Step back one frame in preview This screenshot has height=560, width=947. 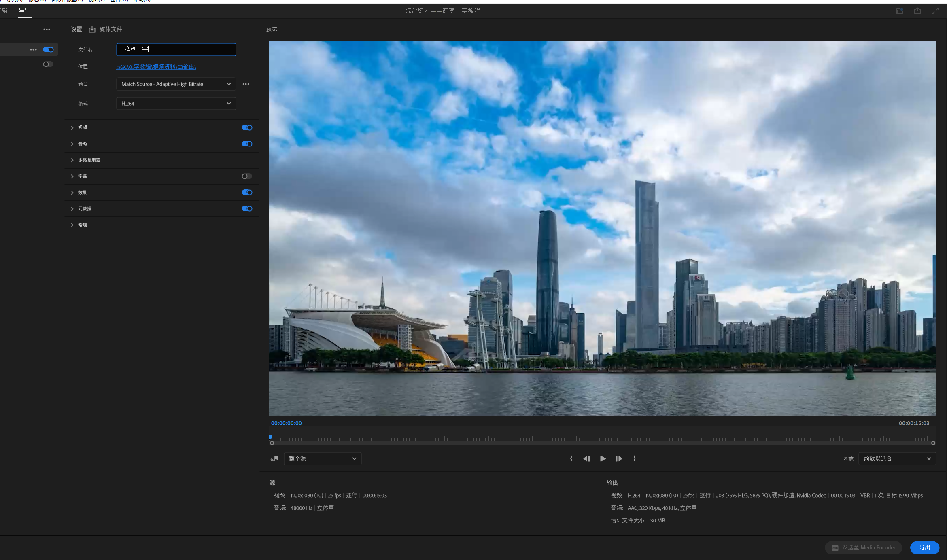(586, 458)
